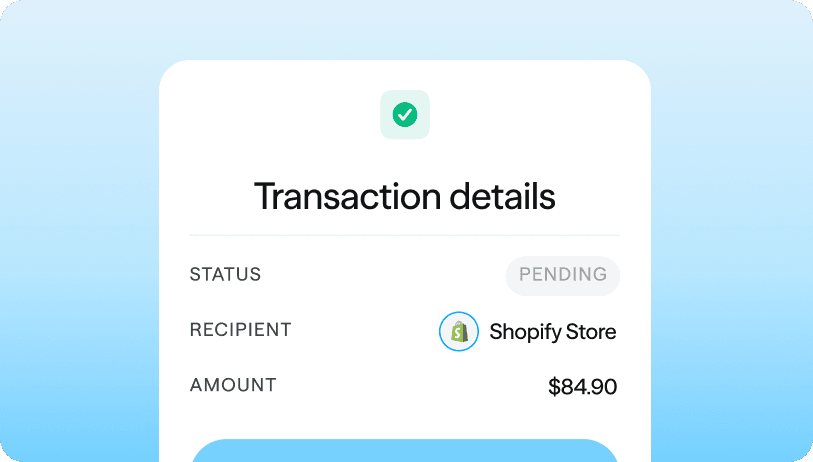Click the blue background right of the card
Screen dimensions: 813x462
click(x=730, y=250)
